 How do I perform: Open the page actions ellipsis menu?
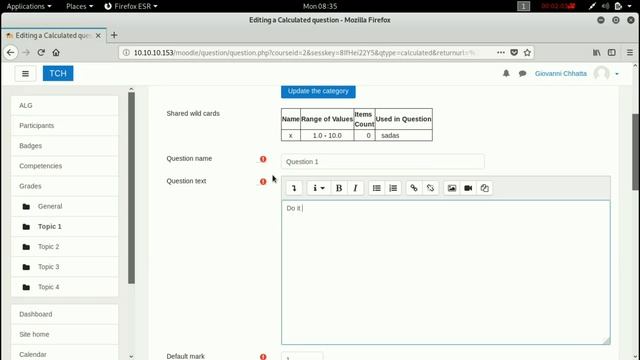tap(501, 52)
